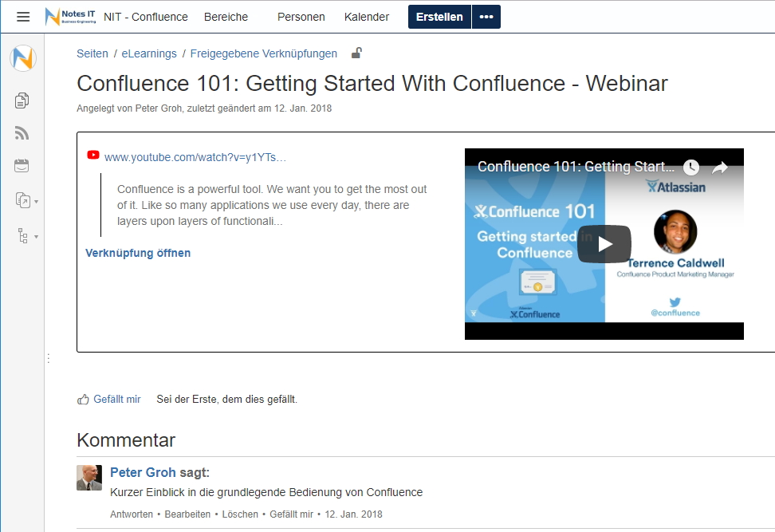Image resolution: width=775 pixels, height=532 pixels.
Task: Click the video title text in the player
Action: pos(576,167)
